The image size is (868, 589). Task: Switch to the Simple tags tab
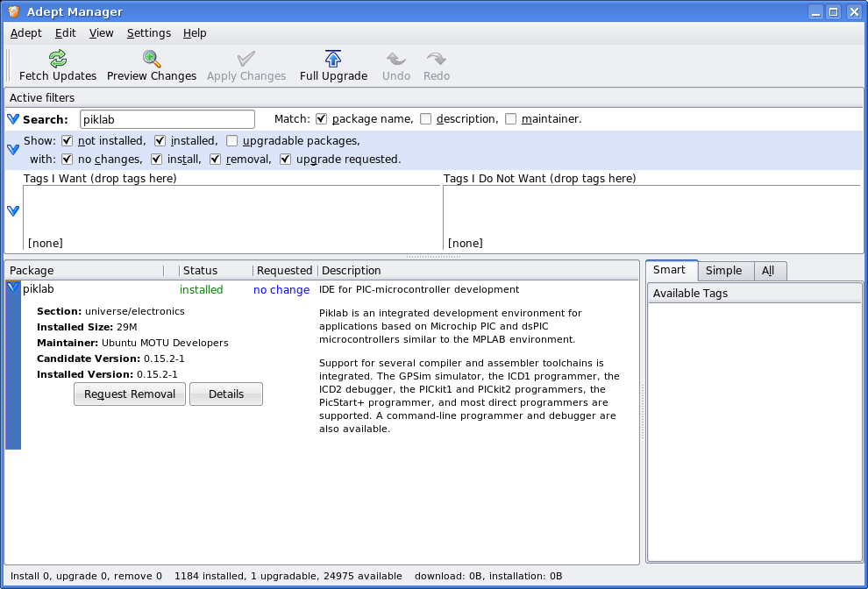(x=723, y=271)
